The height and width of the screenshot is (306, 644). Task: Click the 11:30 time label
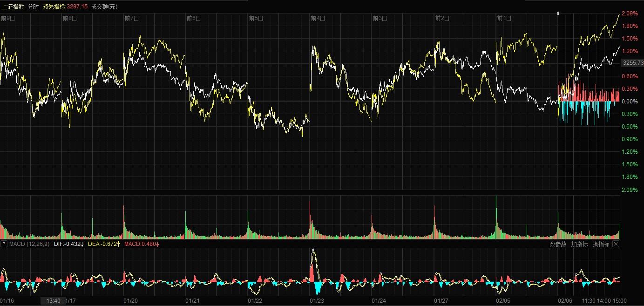point(589,301)
